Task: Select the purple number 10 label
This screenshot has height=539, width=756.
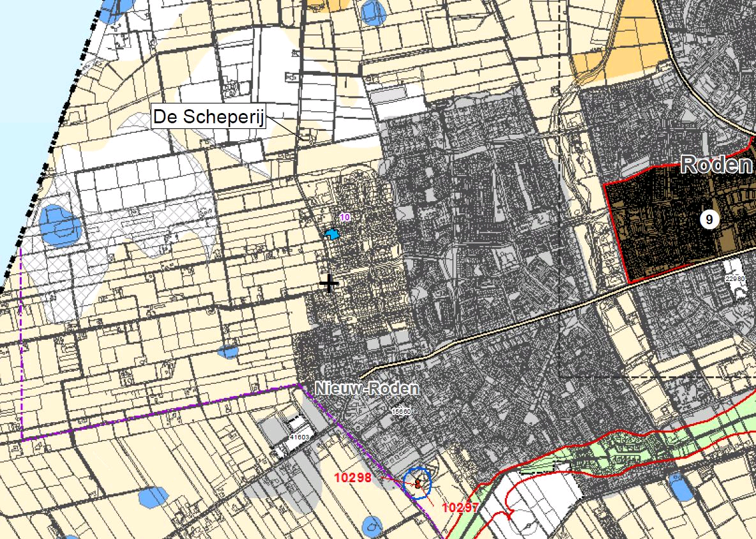Action: coord(345,218)
